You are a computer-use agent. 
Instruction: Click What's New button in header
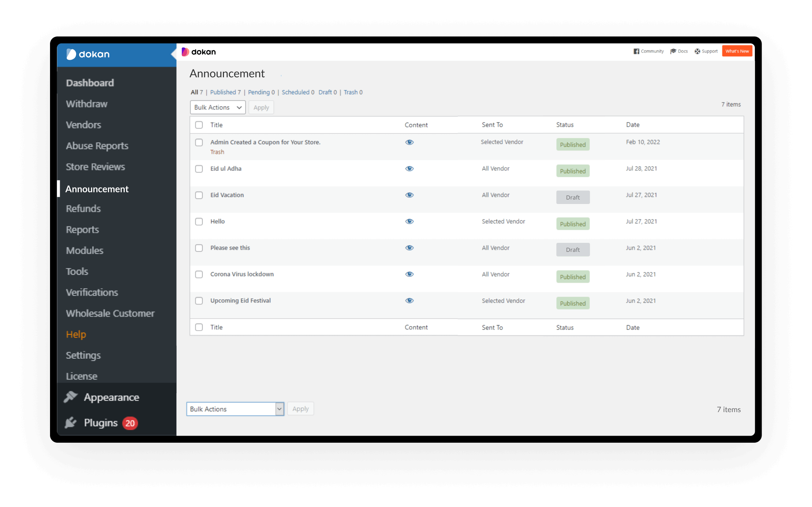pyautogui.click(x=736, y=51)
